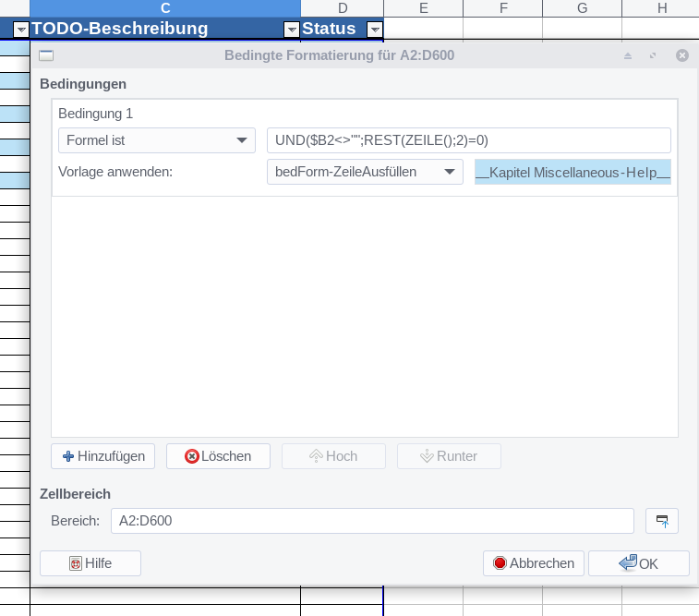Click the window menu icon in dialog title bar
Image resolution: width=699 pixels, height=616 pixels.
click(x=46, y=56)
